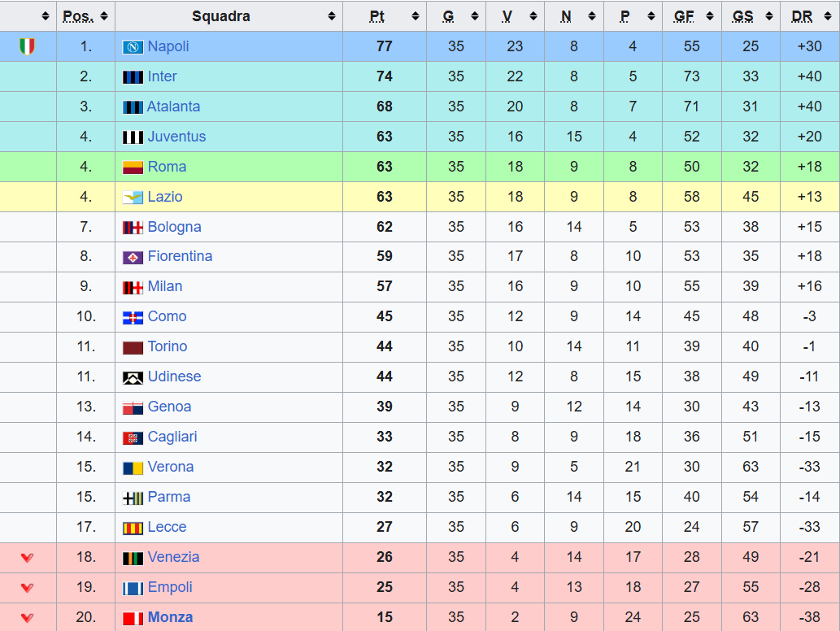Select the bold Monza link
This screenshot has height=631, width=840.
coord(170,617)
